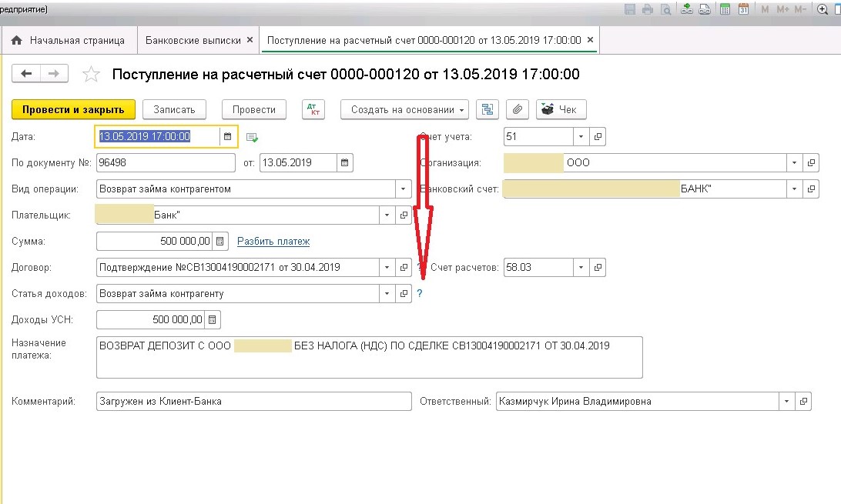The width and height of the screenshot is (841, 504).
Task: Click the Провести button
Action: (254, 109)
